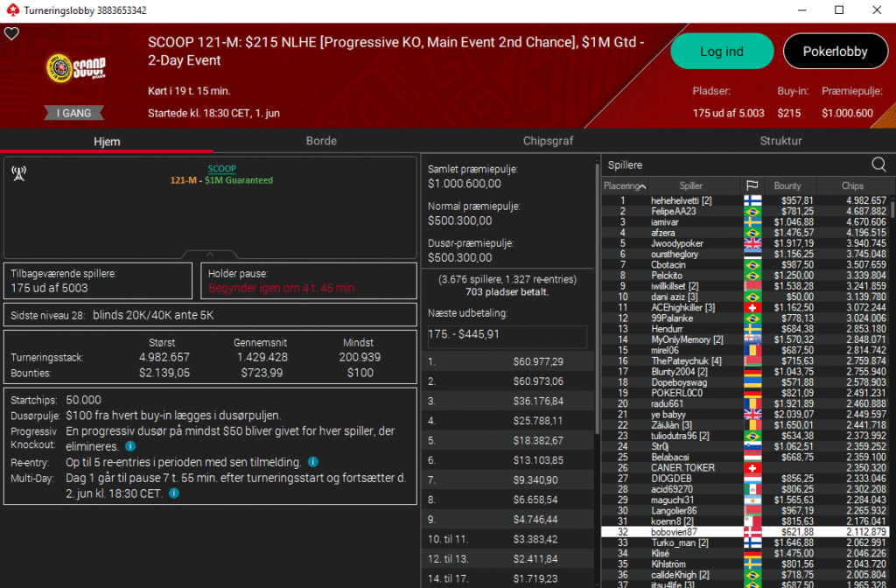Select player row iamivar
This screenshot has width=896, height=588.
tap(745, 222)
